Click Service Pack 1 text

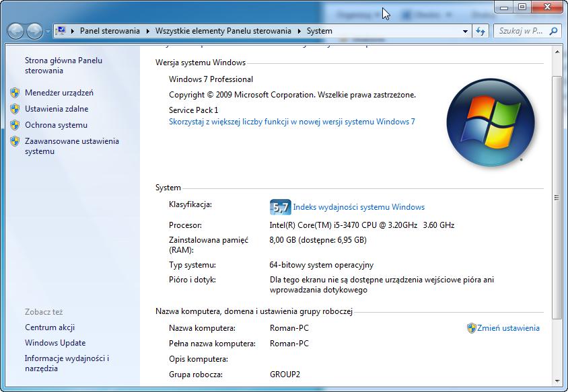pos(193,110)
